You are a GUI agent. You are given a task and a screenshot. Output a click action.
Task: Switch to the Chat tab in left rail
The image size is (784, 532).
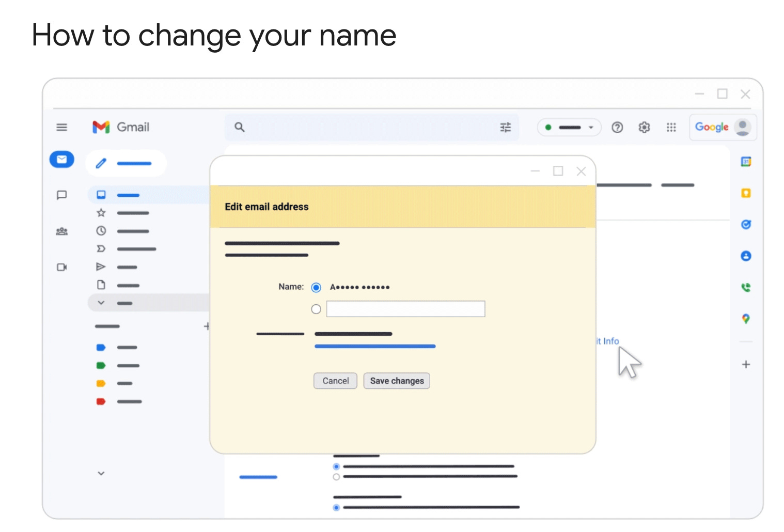pyautogui.click(x=61, y=195)
